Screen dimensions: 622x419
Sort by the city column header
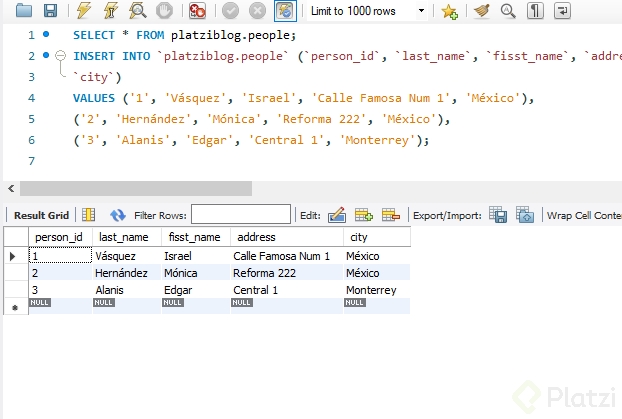tap(377, 237)
